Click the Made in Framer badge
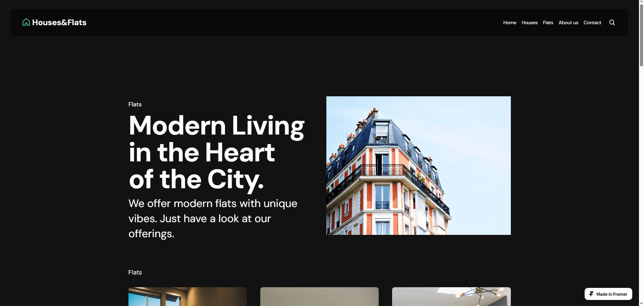 [608, 294]
